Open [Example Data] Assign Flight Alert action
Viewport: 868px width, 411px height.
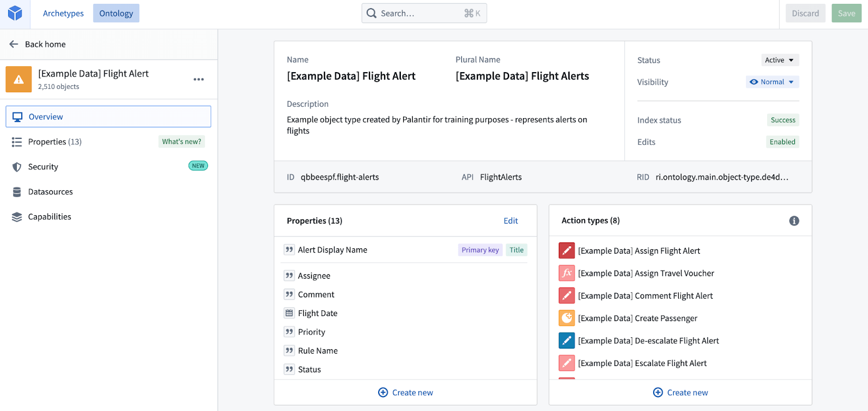(x=639, y=251)
